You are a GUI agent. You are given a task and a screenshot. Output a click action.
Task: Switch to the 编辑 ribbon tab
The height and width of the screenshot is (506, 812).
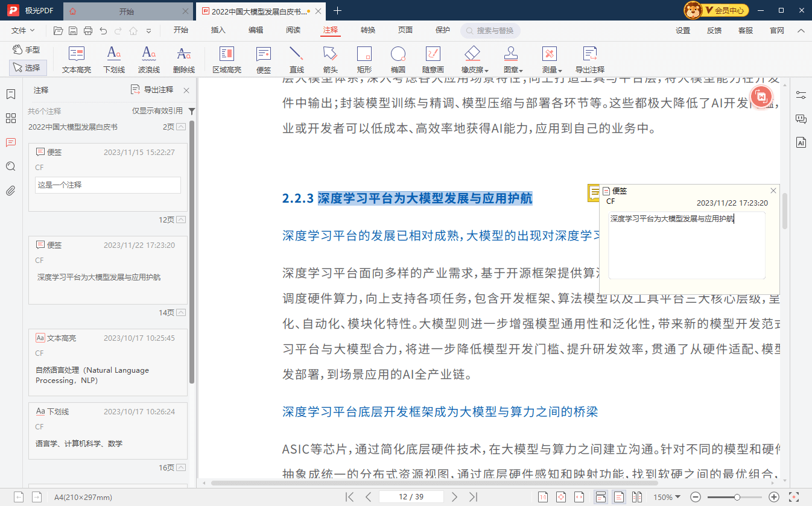tap(256, 30)
